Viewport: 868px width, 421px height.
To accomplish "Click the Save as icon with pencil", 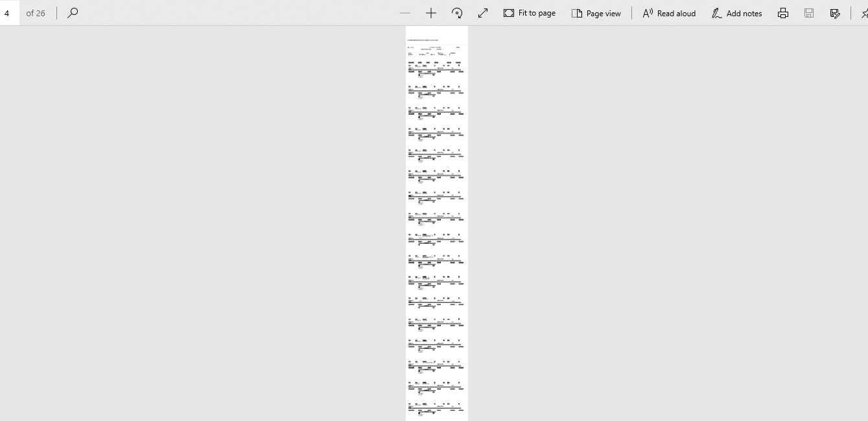I will pyautogui.click(x=835, y=13).
